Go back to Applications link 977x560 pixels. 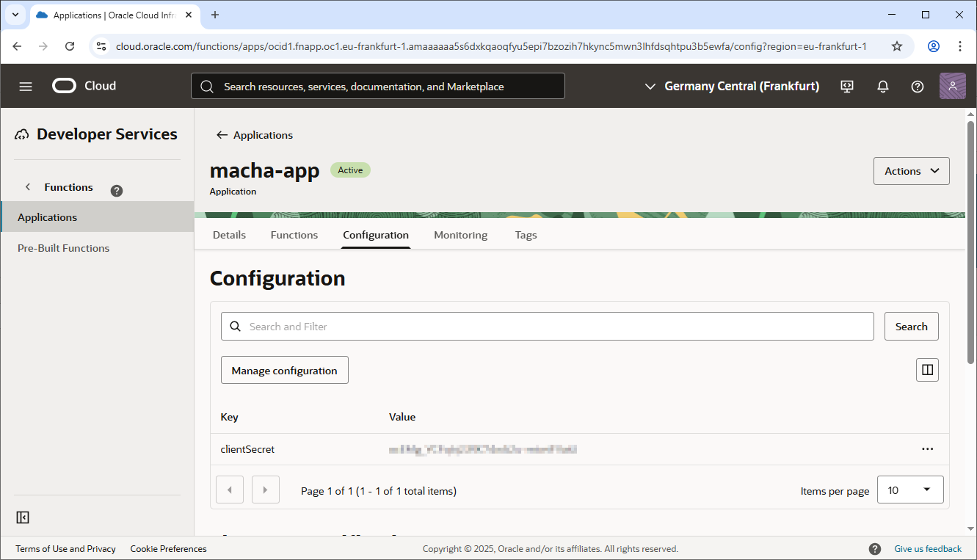pos(255,135)
